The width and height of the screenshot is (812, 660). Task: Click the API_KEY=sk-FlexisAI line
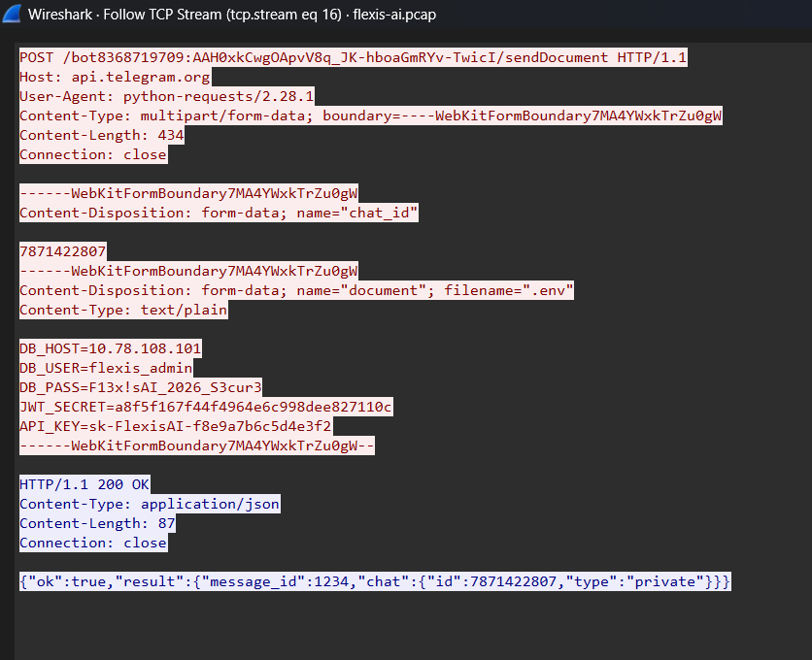[x=176, y=426]
